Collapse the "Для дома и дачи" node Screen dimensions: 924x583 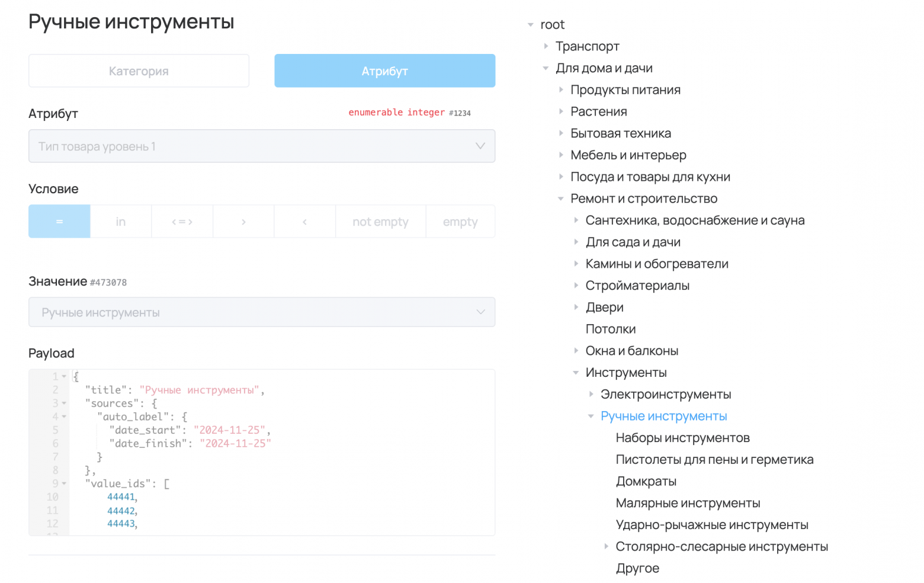[x=546, y=68]
